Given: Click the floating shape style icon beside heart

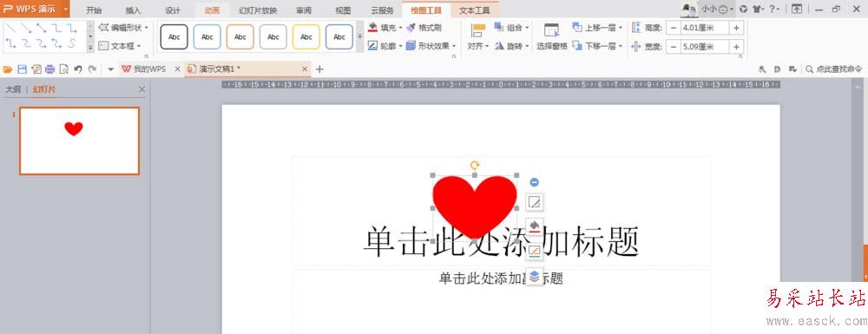Looking at the screenshot, I should (x=534, y=202).
